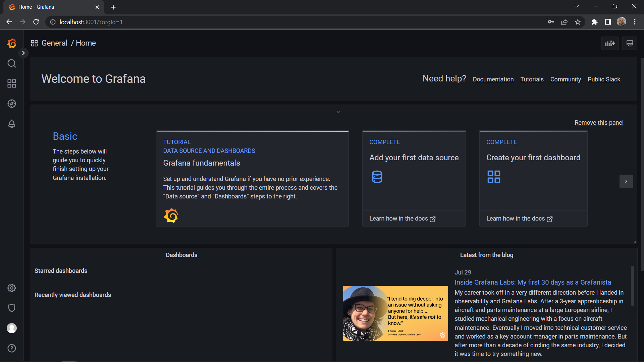644x362 pixels.
Task: Open the Dashboards grid icon in sidebar
Action: coord(12,83)
